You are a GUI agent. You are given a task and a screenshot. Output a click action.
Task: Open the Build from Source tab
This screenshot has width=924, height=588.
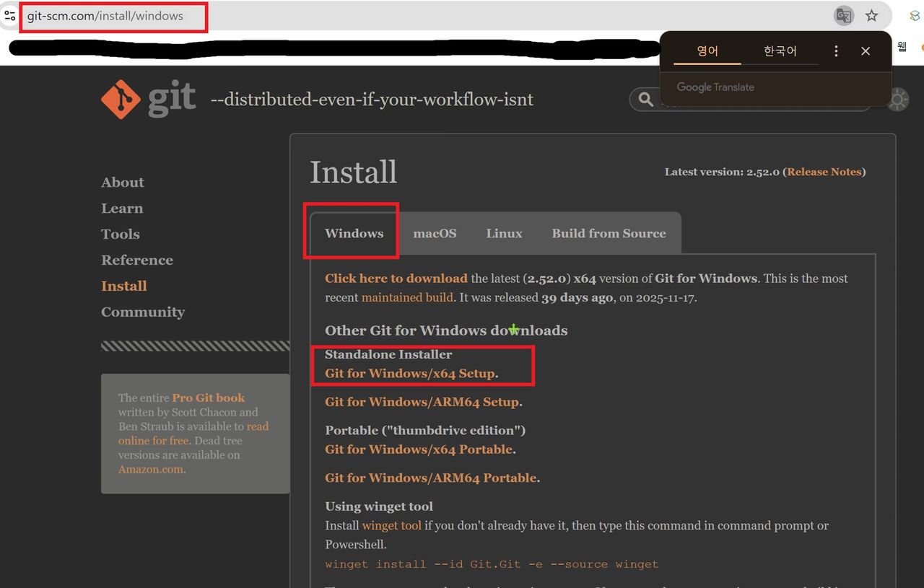pos(609,234)
